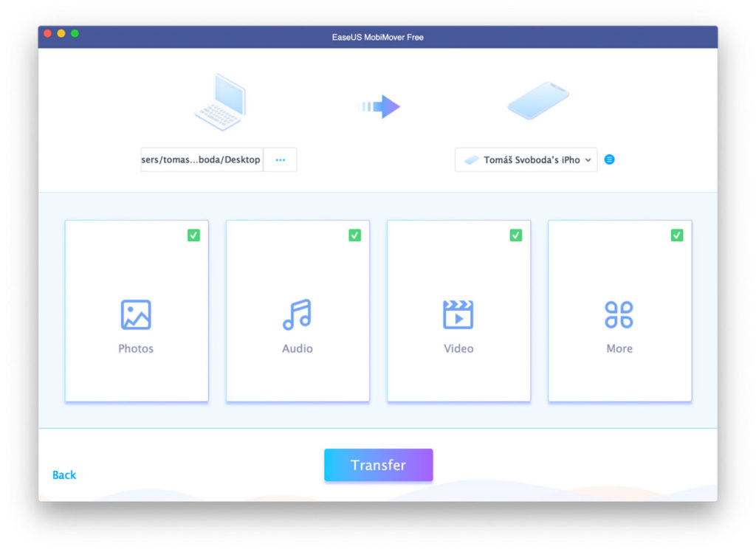Click the Audio label text
The height and width of the screenshot is (552, 756).
(297, 348)
